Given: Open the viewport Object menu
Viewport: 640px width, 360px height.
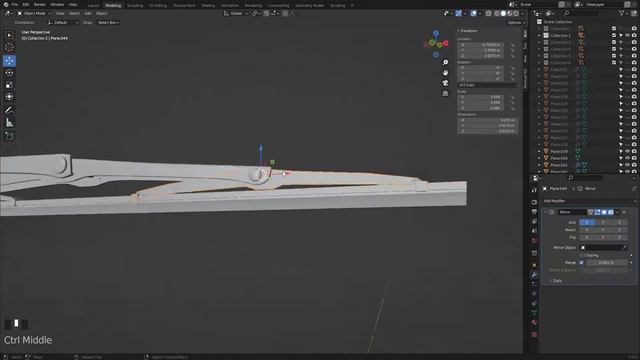Looking at the screenshot, I should pyautogui.click(x=102, y=13).
